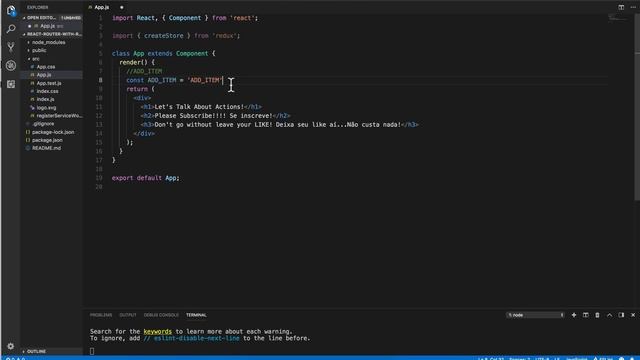640x360 pixels.
Task: Move panel to the right side
Action: (621, 315)
